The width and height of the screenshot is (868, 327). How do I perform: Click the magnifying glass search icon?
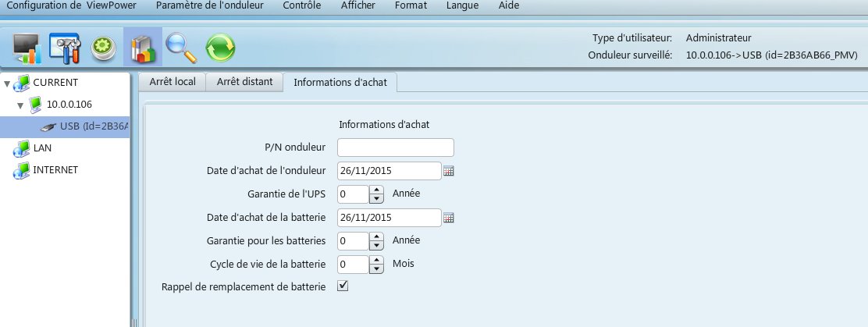pos(182,48)
